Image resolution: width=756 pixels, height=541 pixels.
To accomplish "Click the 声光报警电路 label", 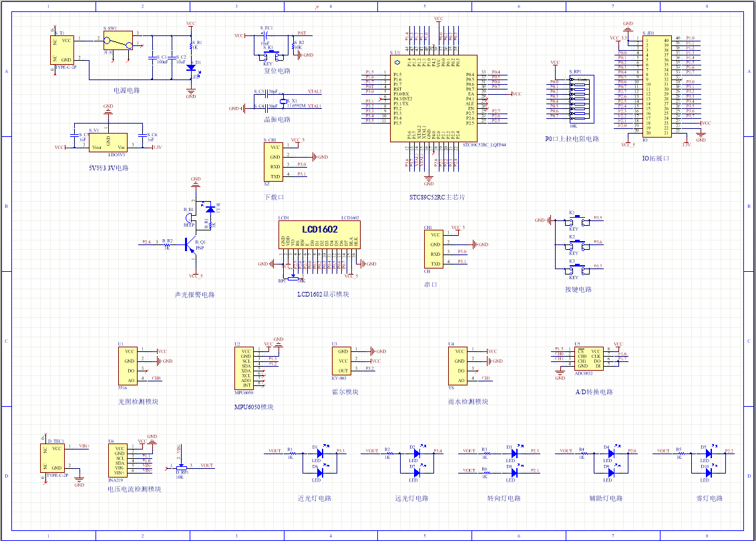I will point(195,295).
